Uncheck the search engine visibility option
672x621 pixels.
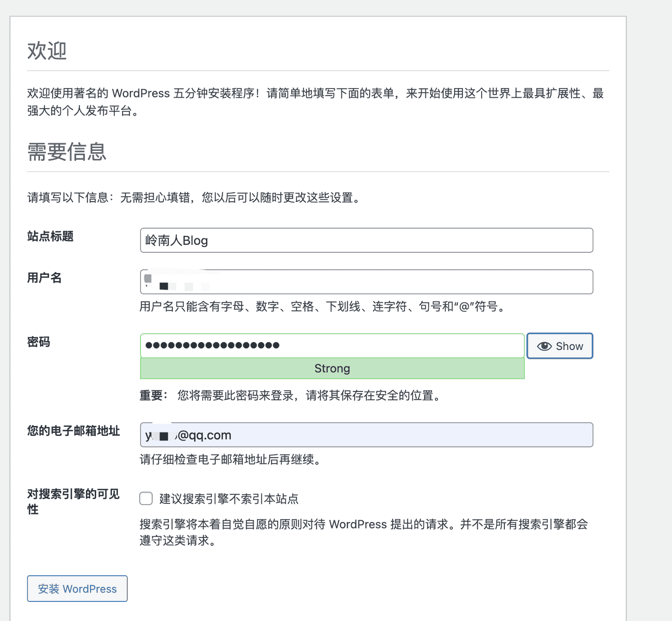146,498
